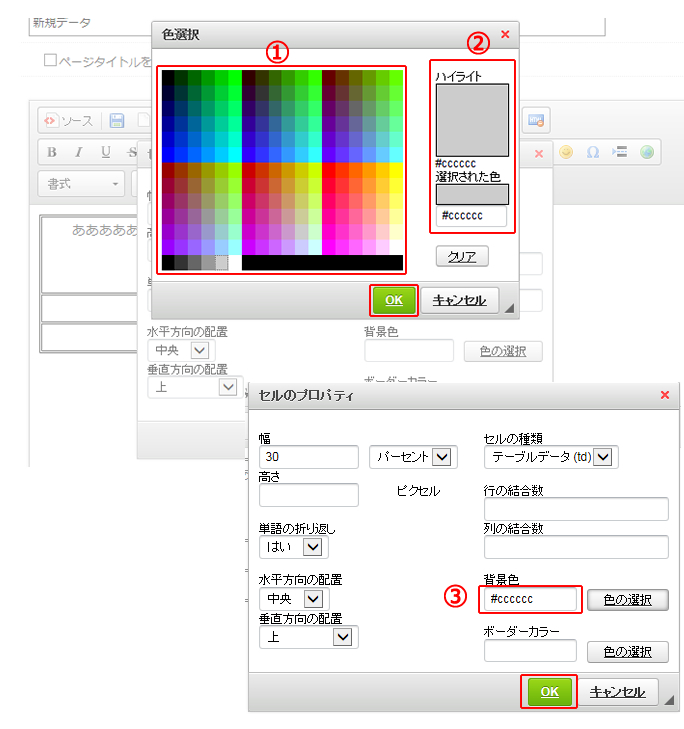Click the page break icon next to Omega
The width and height of the screenshot is (684, 729).
[620, 152]
